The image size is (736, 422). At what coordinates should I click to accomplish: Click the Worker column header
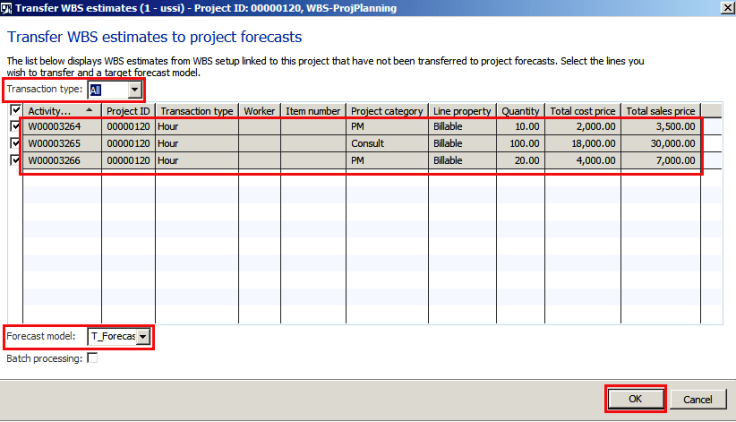point(259,111)
